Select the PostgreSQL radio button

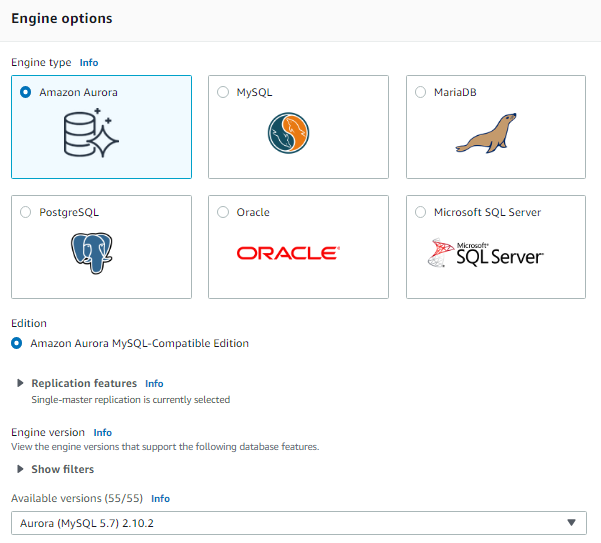26,212
